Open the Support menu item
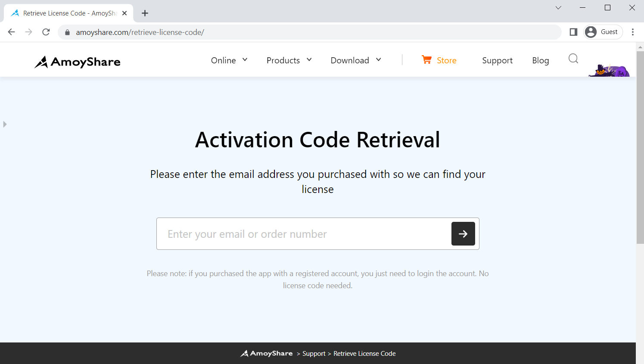This screenshot has width=644, height=364. (x=497, y=61)
